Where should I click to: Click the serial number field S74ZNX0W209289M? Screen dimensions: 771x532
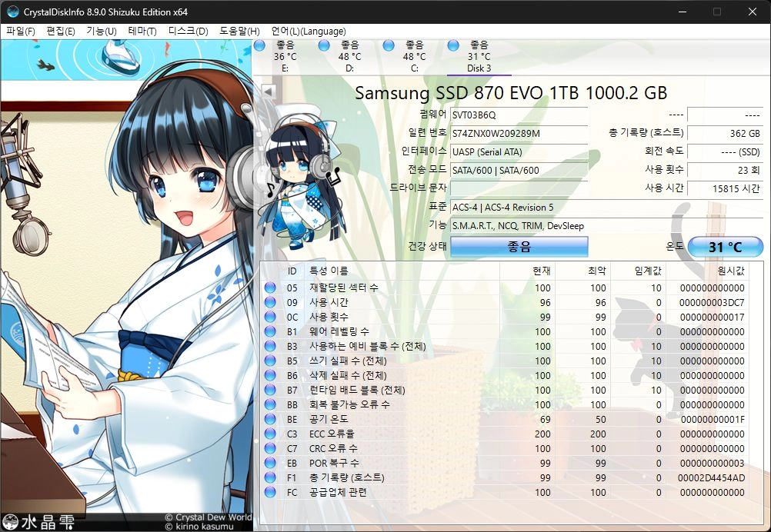519,134
